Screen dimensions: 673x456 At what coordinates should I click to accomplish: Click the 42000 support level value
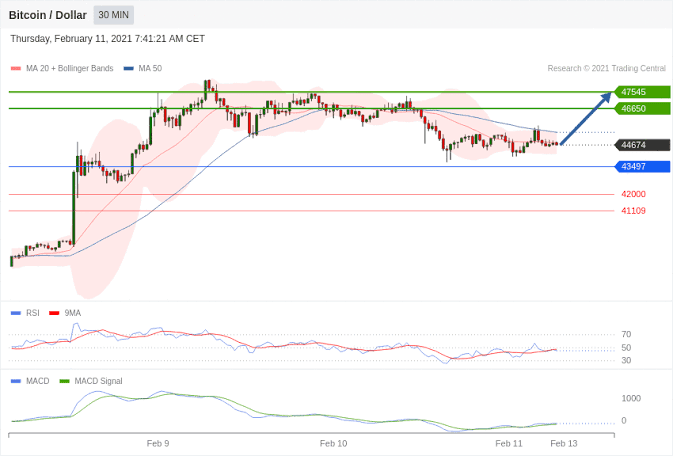click(633, 194)
